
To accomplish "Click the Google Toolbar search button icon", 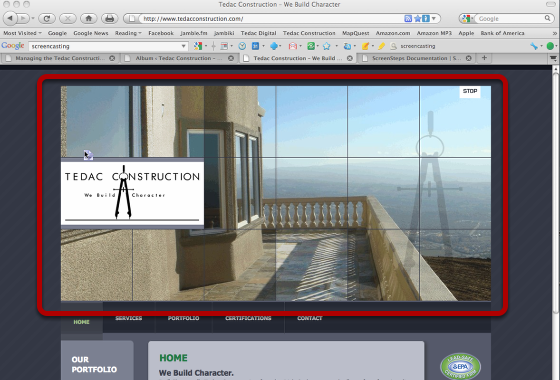I will click(x=198, y=46).
